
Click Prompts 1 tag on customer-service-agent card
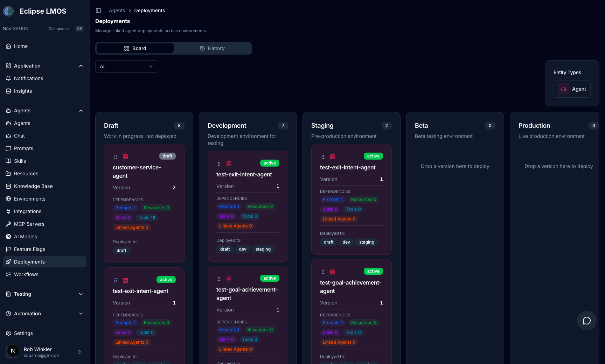click(126, 208)
